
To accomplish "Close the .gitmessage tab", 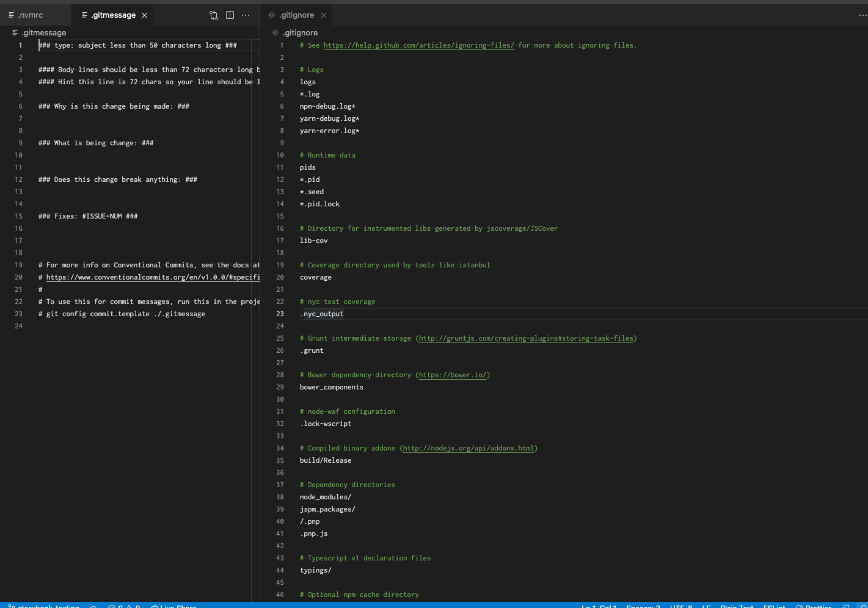I will tap(144, 15).
